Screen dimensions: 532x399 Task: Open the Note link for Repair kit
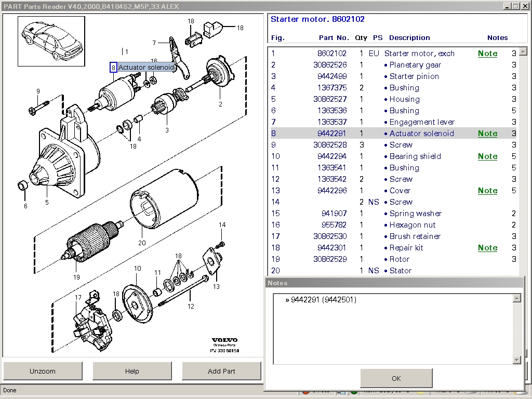click(487, 248)
